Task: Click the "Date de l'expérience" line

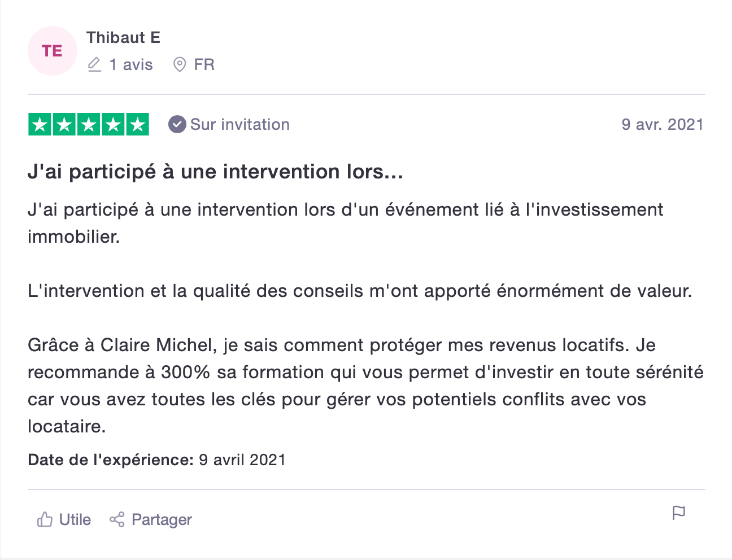Action: 156,460
